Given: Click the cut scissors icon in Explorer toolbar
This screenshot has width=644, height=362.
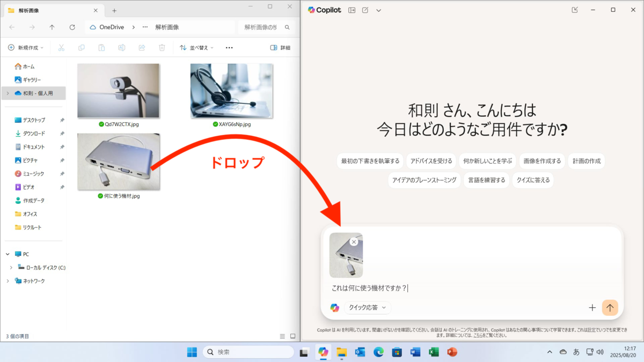Looking at the screenshot, I should tap(61, 48).
